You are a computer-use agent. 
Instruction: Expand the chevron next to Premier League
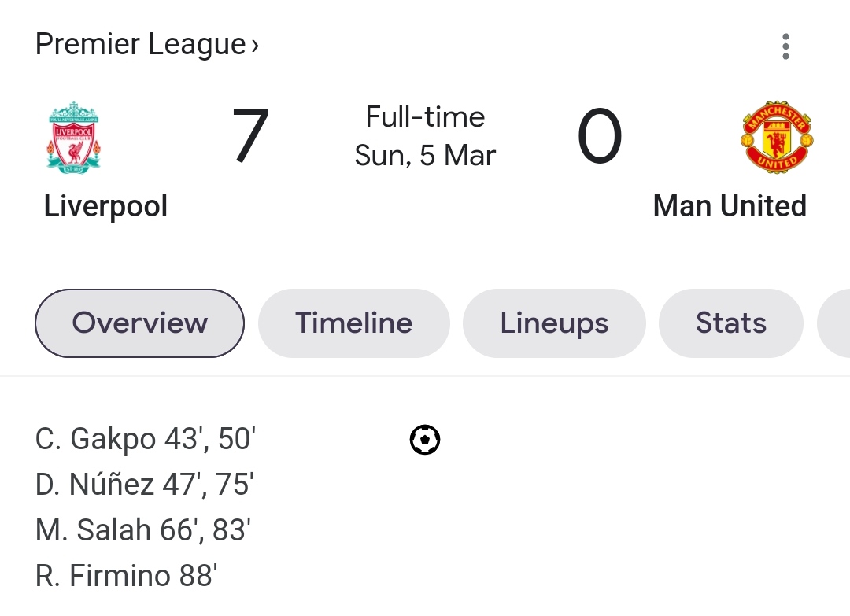click(255, 46)
